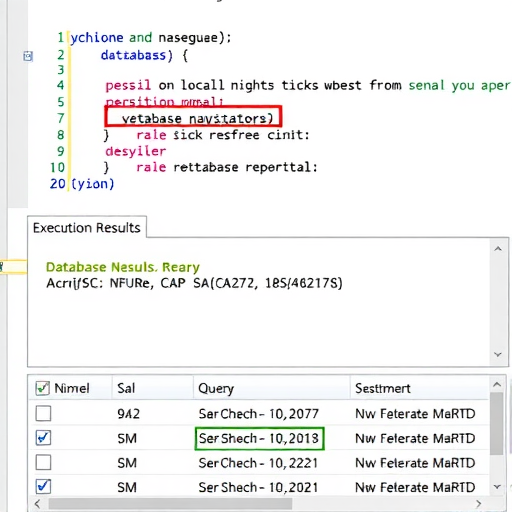Click the results pane scroll up arrow
This screenshot has height=512, width=512.
[x=498, y=249]
